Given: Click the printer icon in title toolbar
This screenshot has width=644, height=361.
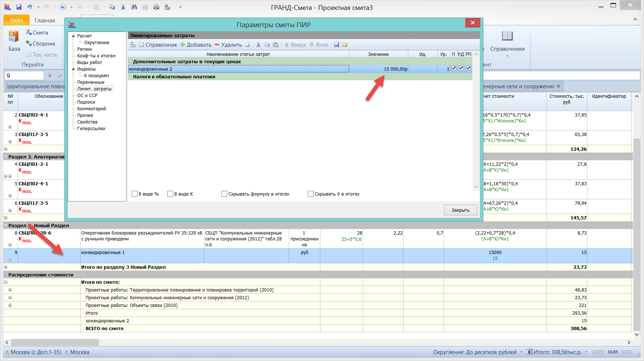Looking at the screenshot, I should point(156,7).
